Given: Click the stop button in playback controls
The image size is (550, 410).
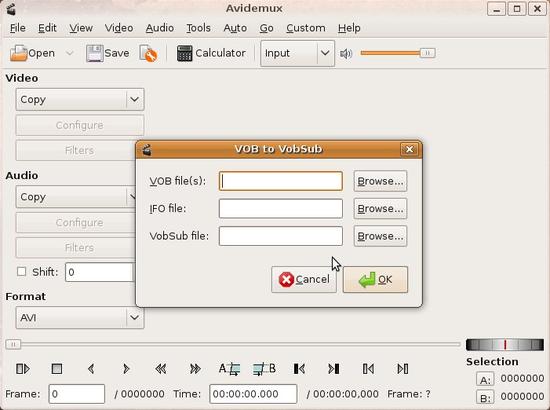Looking at the screenshot, I should [57, 369].
